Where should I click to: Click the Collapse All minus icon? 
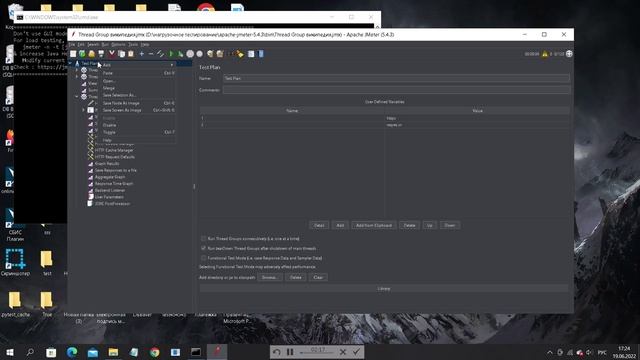tap(151, 54)
